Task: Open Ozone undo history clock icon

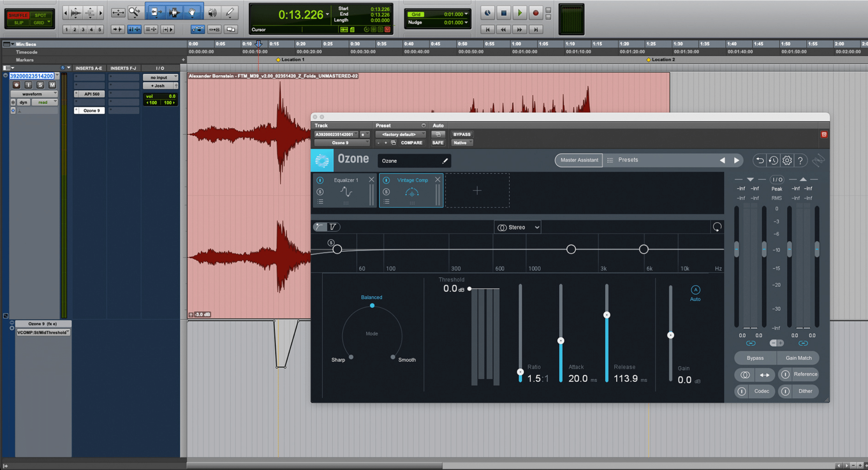Action: click(774, 161)
